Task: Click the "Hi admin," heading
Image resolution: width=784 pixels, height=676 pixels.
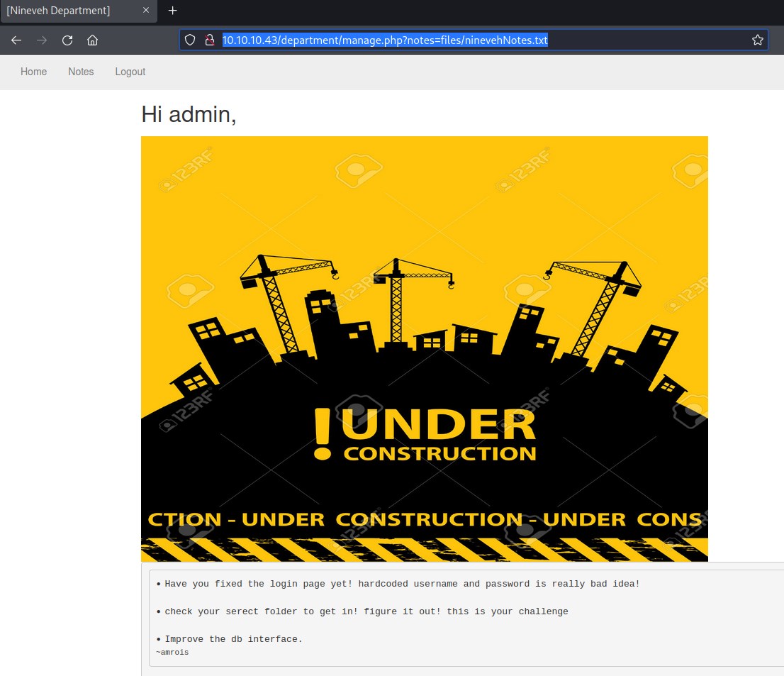Action: point(189,114)
